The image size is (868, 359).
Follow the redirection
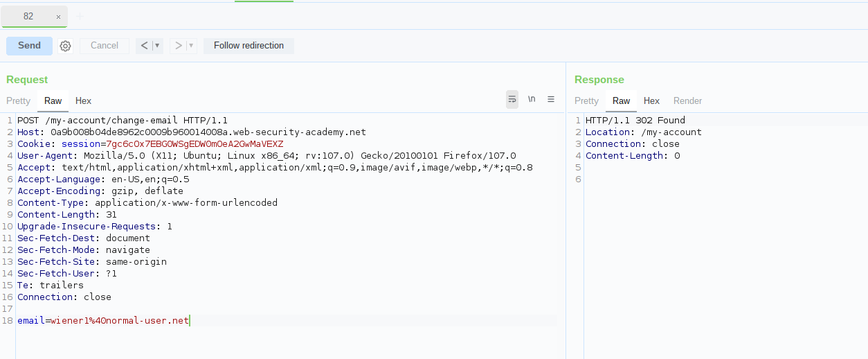(248, 46)
